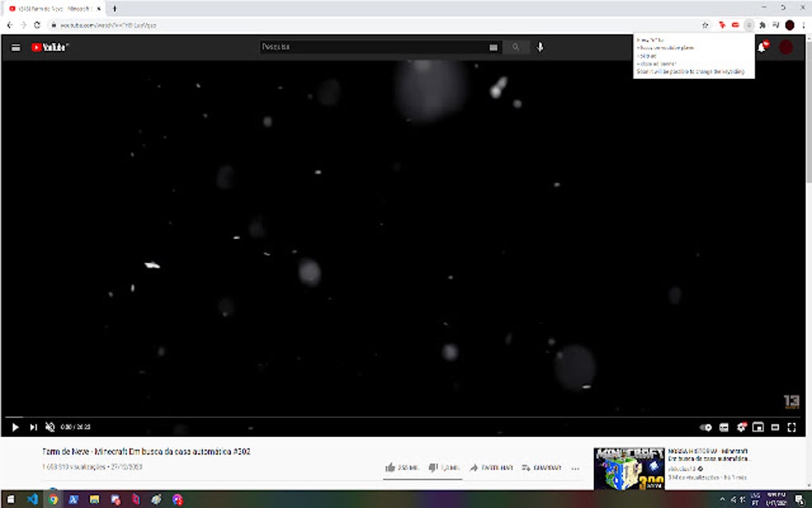Open the YouTube guide hamburger menu

coord(16,47)
